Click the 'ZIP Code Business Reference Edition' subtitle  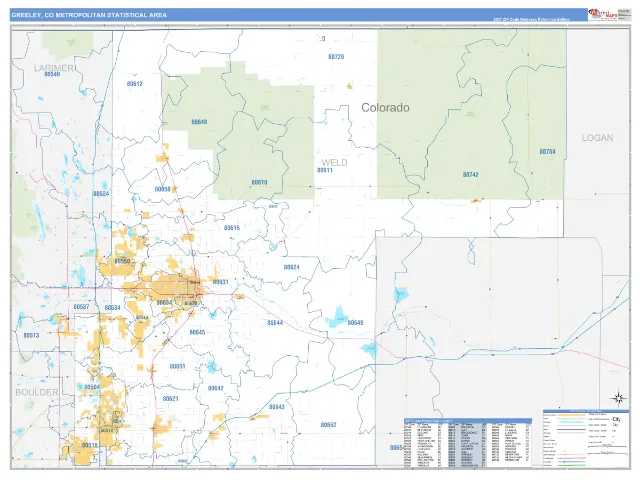(531, 19)
